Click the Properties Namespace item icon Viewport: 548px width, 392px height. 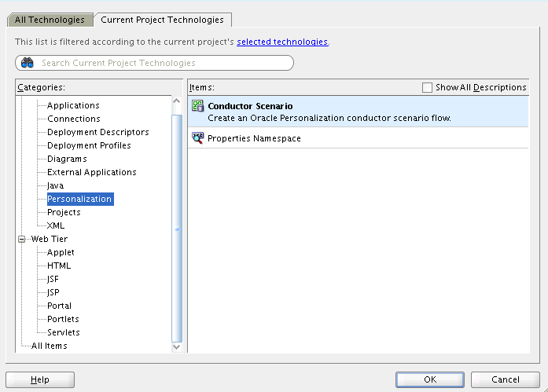(198, 138)
